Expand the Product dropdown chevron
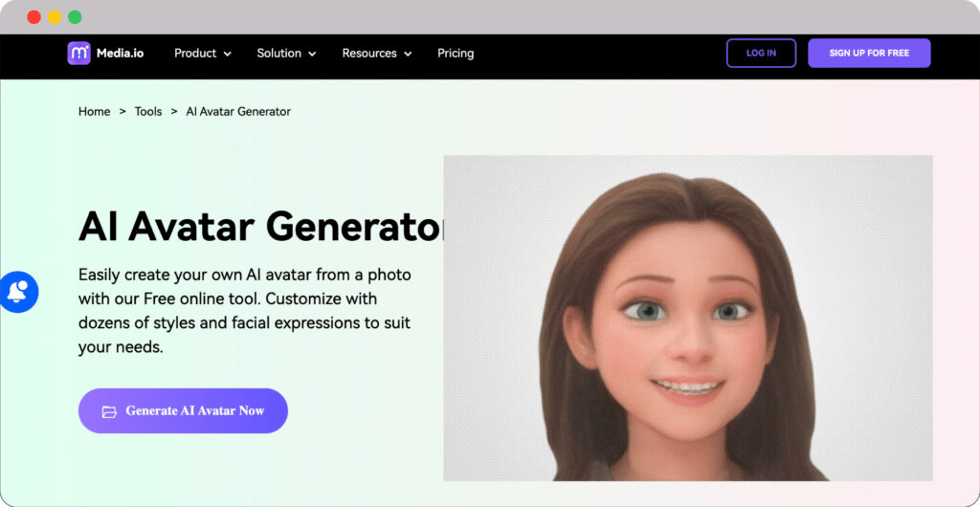 (x=228, y=55)
